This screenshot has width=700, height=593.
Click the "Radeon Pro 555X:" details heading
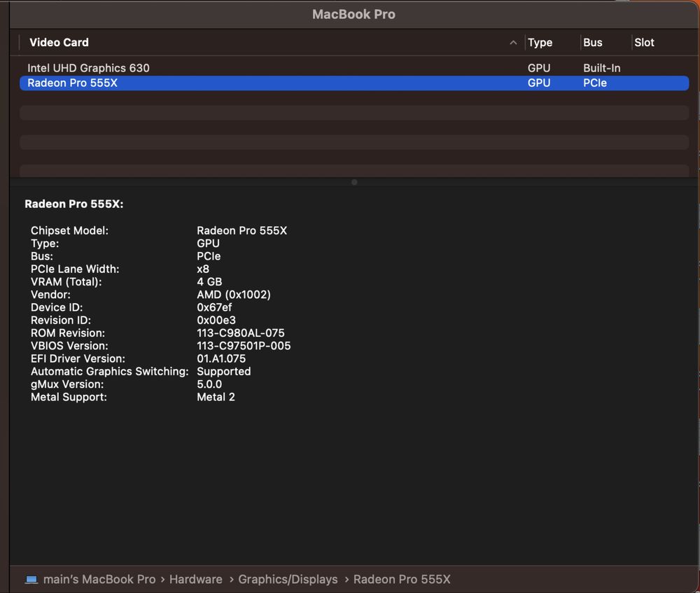click(x=74, y=204)
